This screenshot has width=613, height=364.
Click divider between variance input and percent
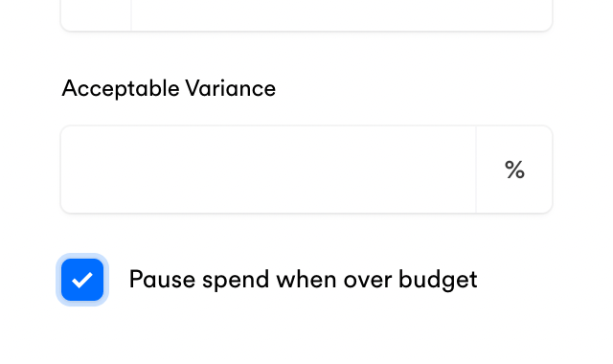pos(476,170)
